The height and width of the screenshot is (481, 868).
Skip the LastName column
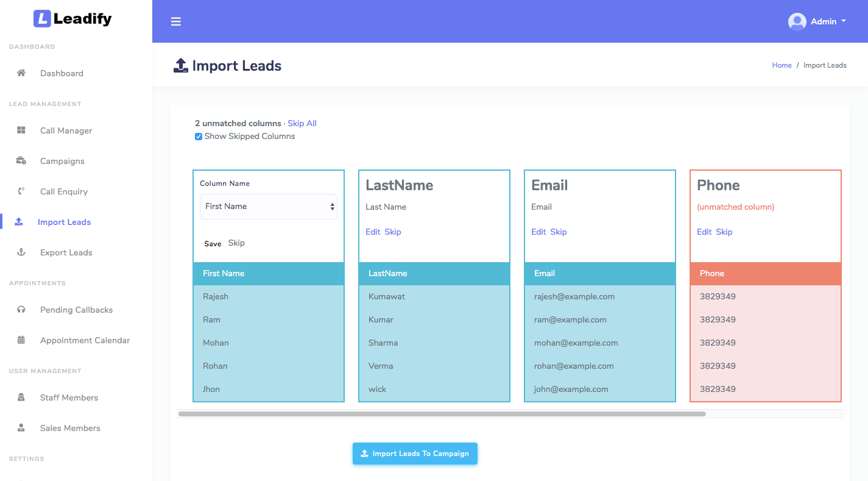pyautogui.click(x=393, y=232)
